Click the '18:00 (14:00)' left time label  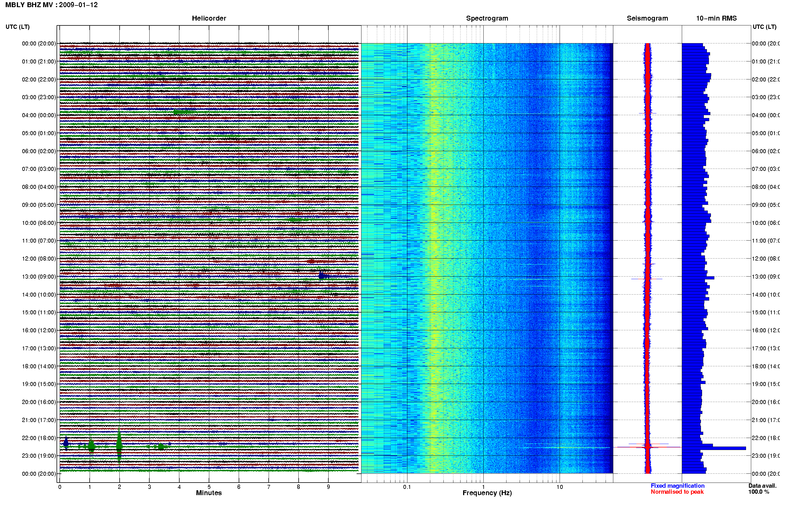point(39,366)
